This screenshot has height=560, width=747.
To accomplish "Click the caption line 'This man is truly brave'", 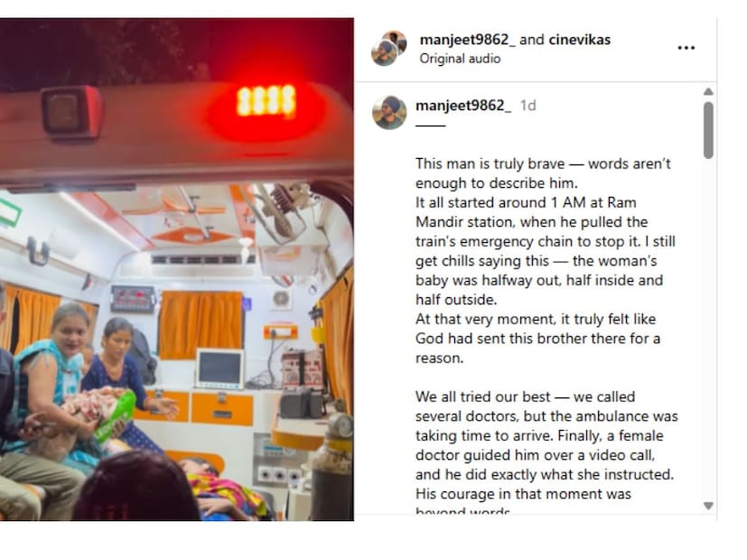I will coord(543,163).
